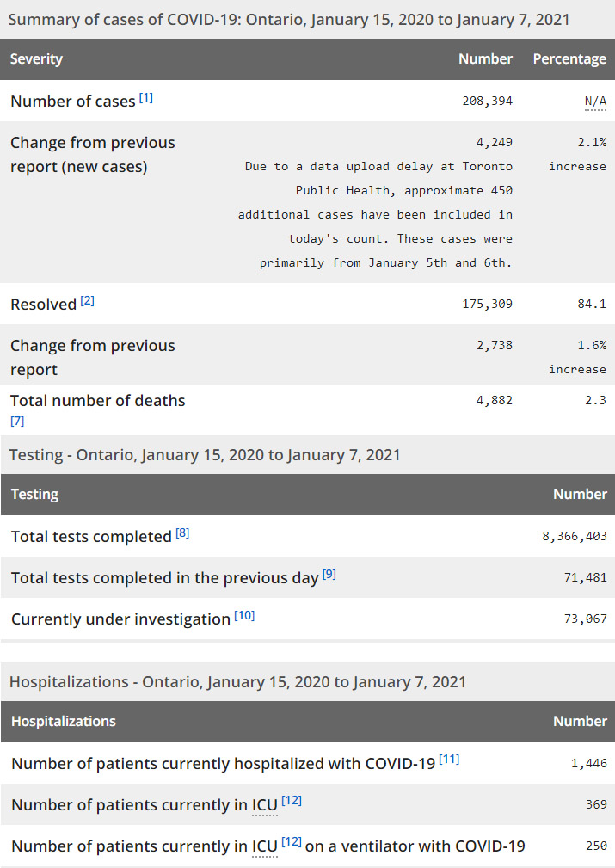Select the 8,366,403 total tests value
Image resolution: width=615 pixels, height=868 pixels.
575,537
